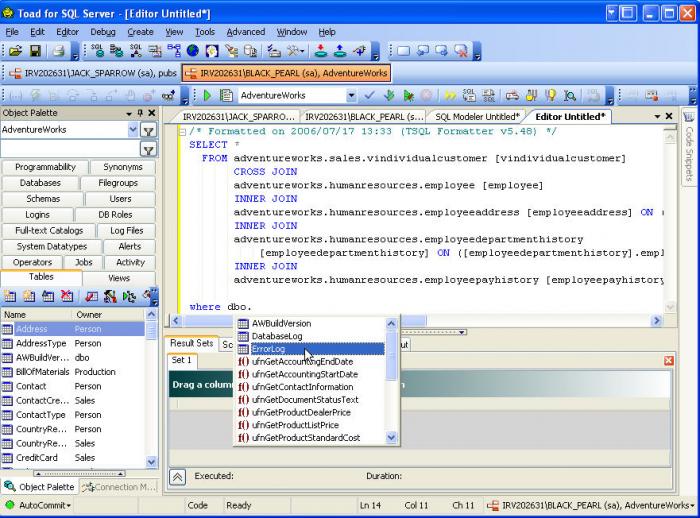Click the green Execute SQL play button
Viewport: 700px width, 518px height.
pyautogui.click(x=207, y=96)
